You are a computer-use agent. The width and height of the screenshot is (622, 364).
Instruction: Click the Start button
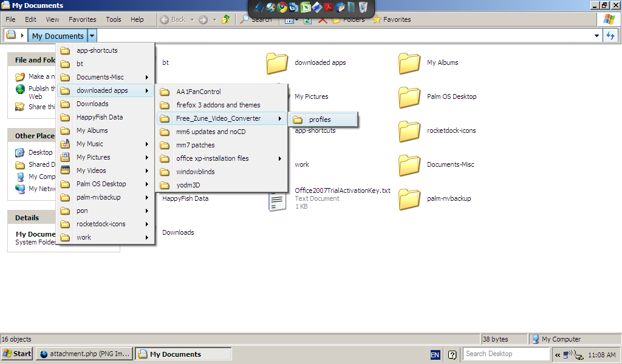(17, 354)
